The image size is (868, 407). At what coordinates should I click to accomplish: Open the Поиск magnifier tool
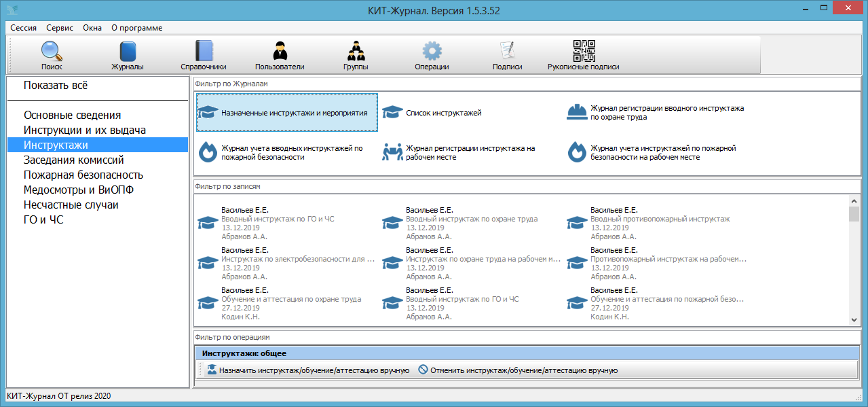coord(52,56)
